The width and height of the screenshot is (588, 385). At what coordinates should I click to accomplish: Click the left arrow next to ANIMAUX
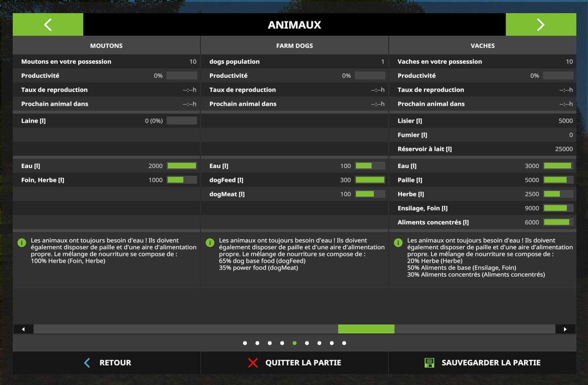point(48,25)
